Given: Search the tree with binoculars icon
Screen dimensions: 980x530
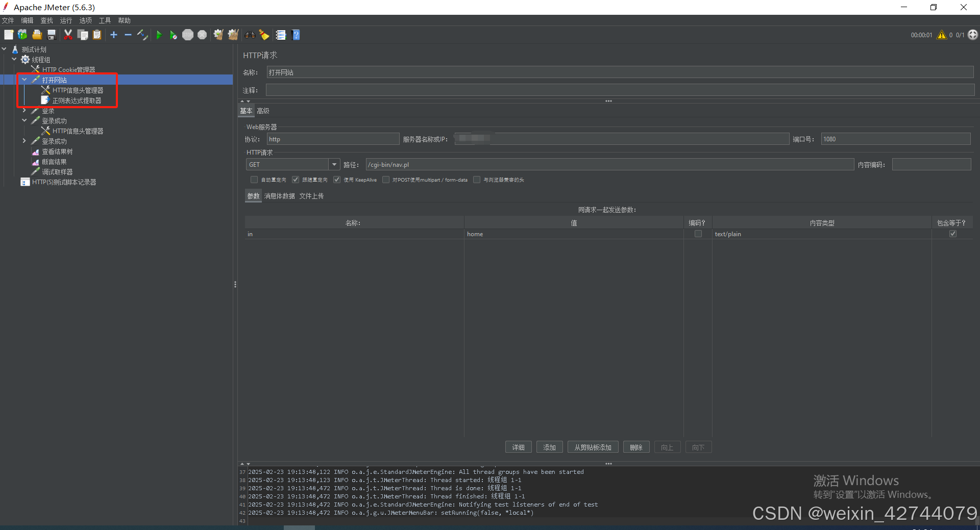Looking at the screenshot, I should 250,35.
